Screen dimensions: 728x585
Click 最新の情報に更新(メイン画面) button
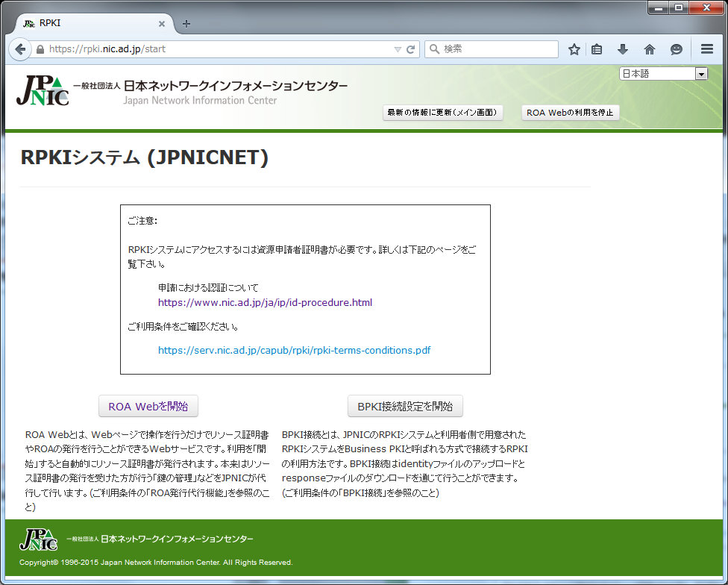(x=442, y=113)
